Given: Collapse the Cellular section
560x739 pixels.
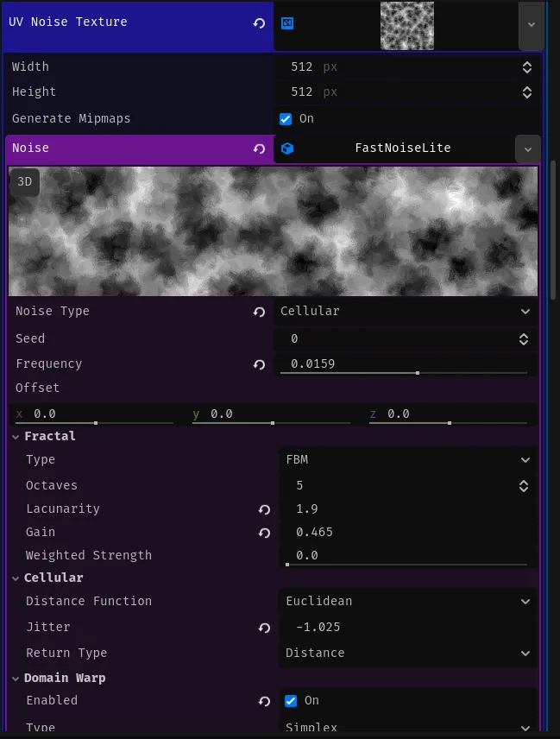Looking at the screenshot, I should (15, 578).
